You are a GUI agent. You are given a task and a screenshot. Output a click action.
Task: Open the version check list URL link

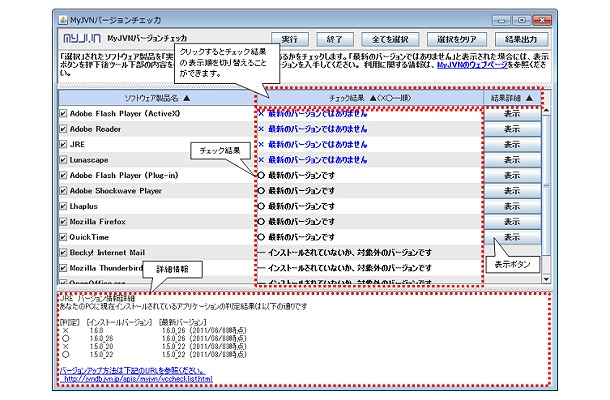point(138,379)
